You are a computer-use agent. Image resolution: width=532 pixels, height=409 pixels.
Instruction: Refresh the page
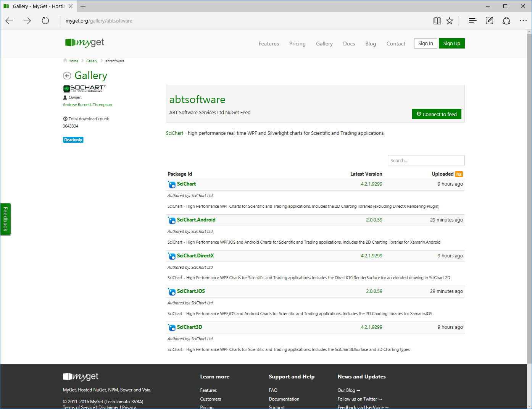45,21
